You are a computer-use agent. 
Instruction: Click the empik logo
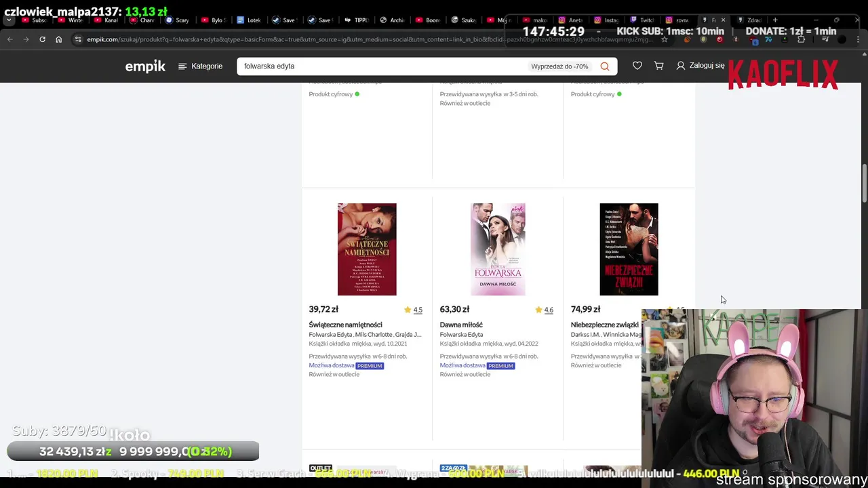[145, 66]
